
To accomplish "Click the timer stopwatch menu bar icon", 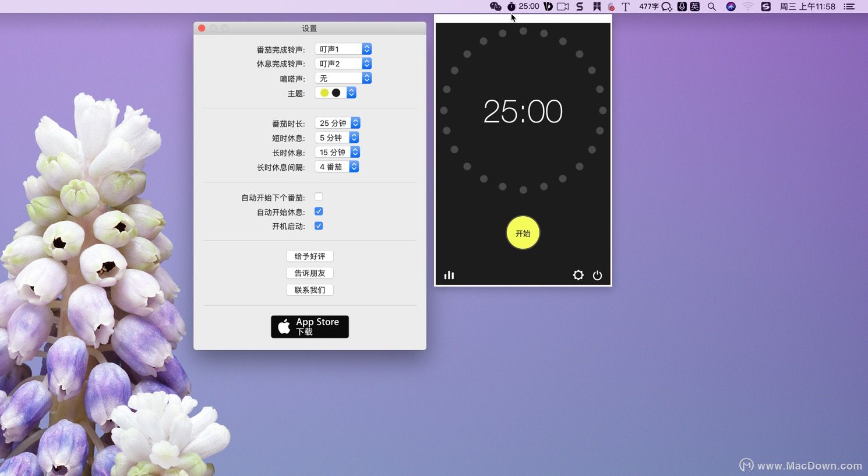I will [x=511, y=6].
